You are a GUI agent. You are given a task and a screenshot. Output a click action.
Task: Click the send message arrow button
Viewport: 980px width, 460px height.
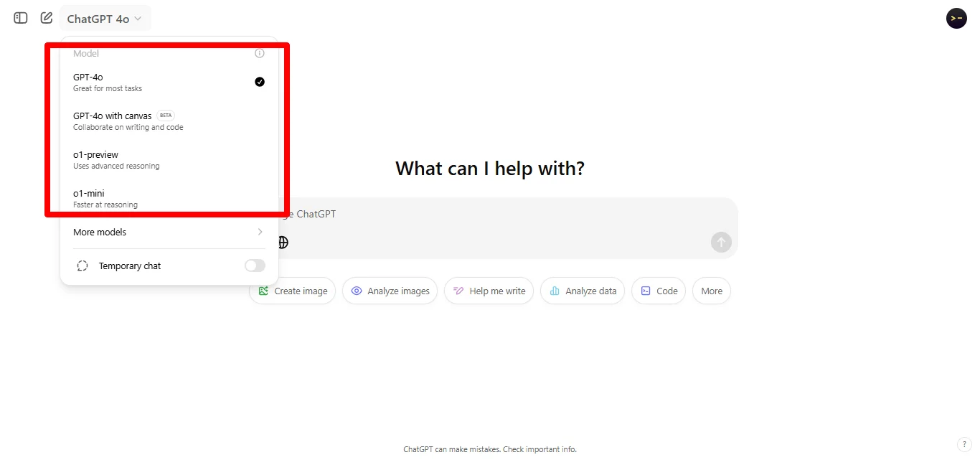click(x=721, y=242)
